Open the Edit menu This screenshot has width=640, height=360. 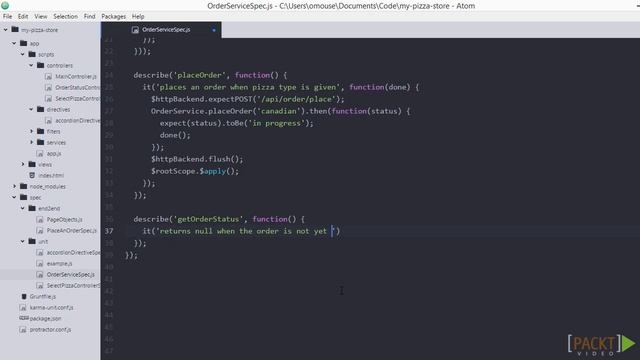point(23,16)
